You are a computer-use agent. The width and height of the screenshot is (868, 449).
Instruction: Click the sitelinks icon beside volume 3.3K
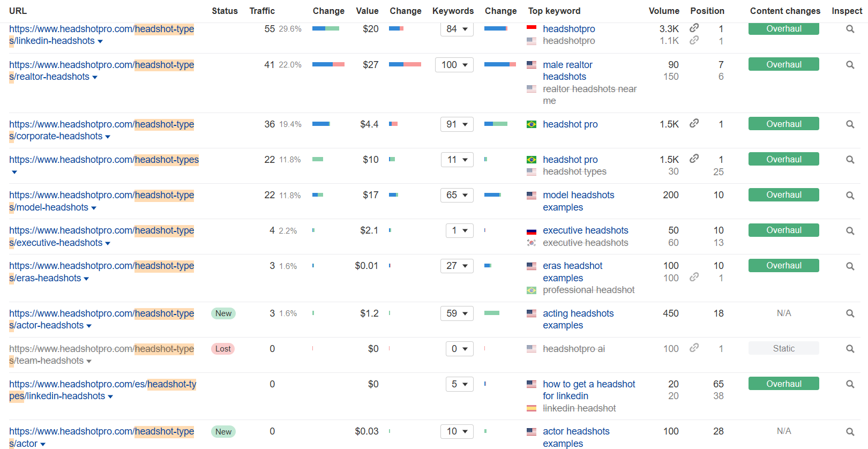[x=694, y=28]
